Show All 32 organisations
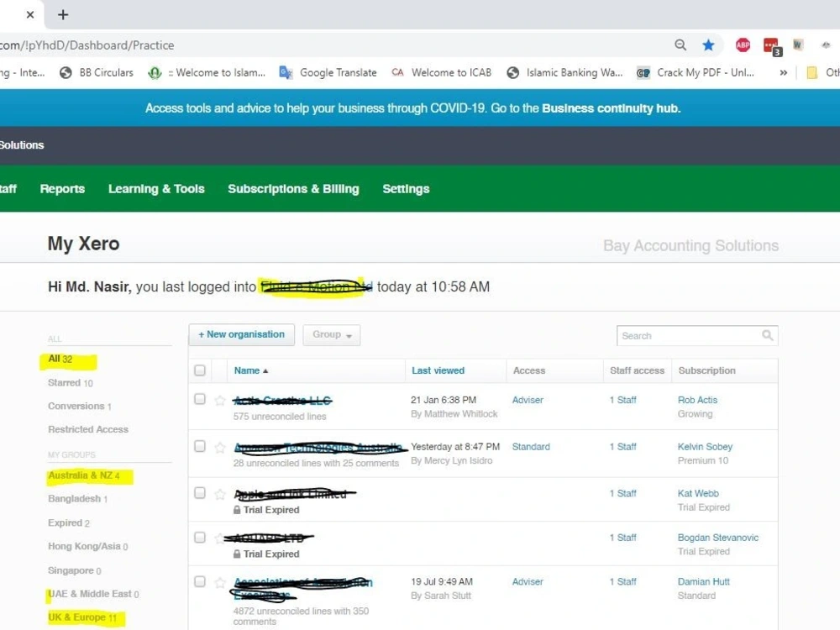Screen dimensions: 840x630 coord(60,359)
